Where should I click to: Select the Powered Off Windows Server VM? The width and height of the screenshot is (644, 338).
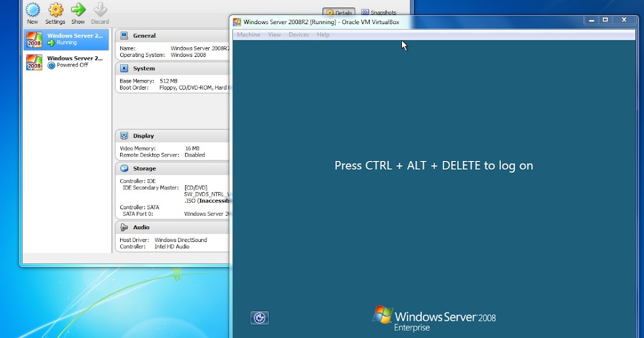tap(66, 62)
